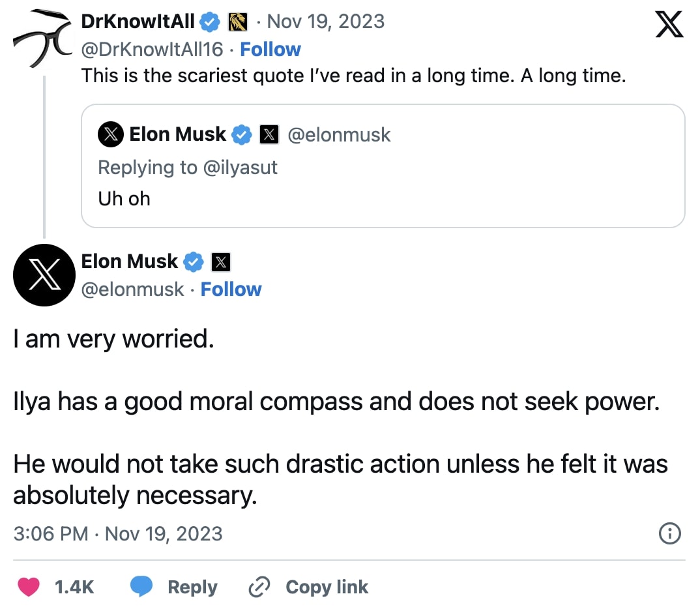The height and width of the screenshot is (609, 700).
Task: Click the Copy link button
Action: [x=309, y=587]
